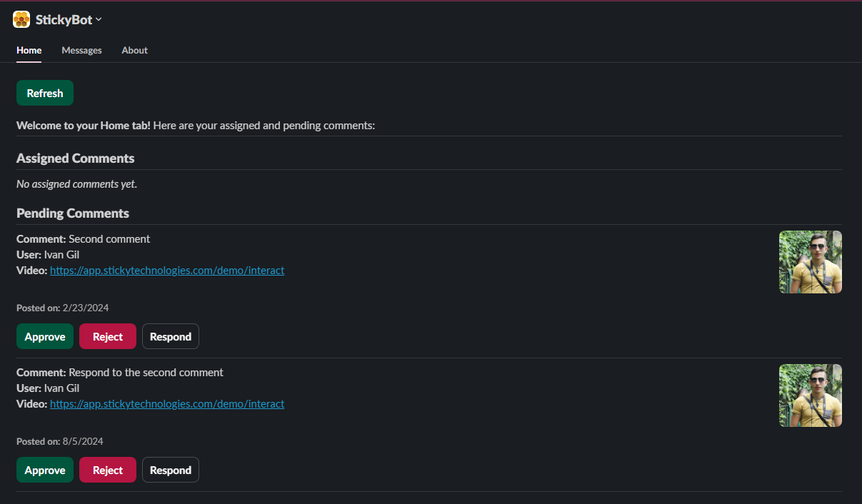Image resolution: width=862 pixels, height=504 pixels.
Task: Click the StickyBot app name title
Action: click(64, 20)
